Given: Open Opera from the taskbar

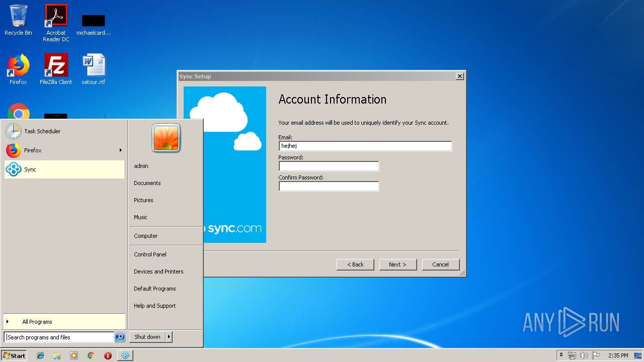Looking at the screenshot, I should click(108, 355).
